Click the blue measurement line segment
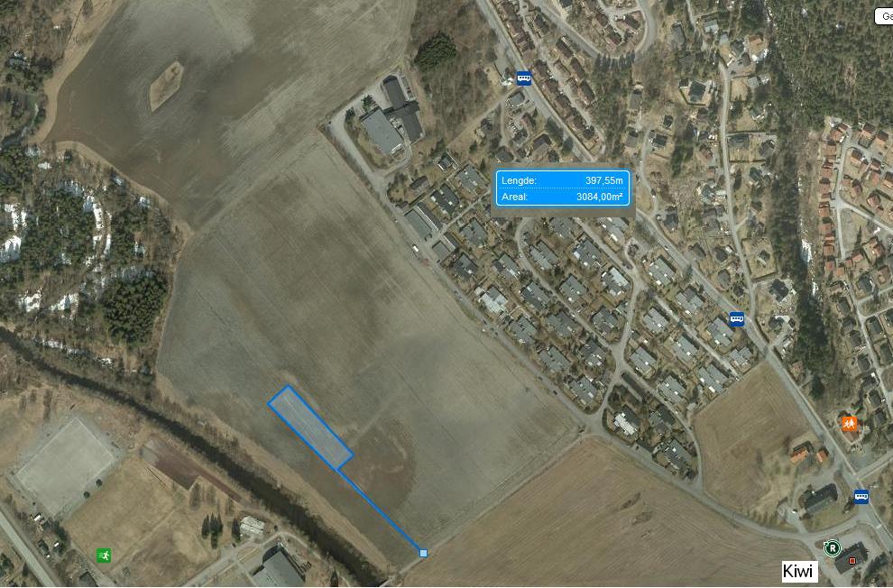Screen dimensions: 893x588 (381, 511)
